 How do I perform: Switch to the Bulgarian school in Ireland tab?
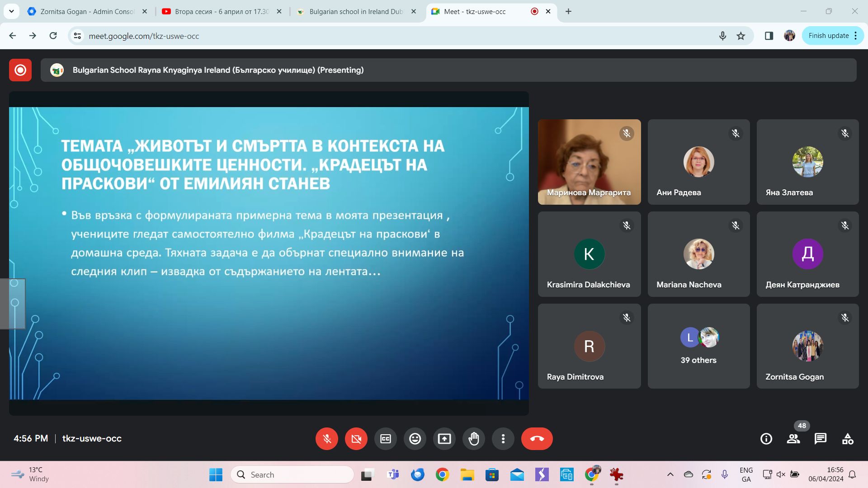pos(356,11)
